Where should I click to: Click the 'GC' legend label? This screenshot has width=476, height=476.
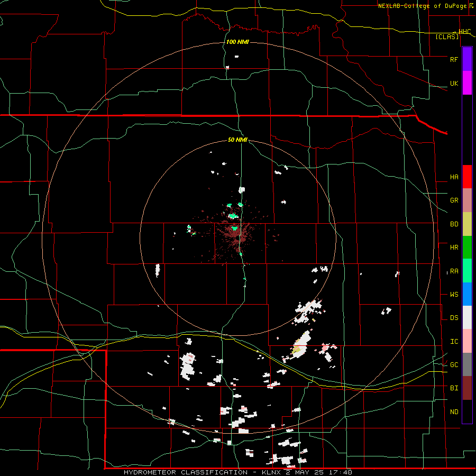click(x=454, y=365)
